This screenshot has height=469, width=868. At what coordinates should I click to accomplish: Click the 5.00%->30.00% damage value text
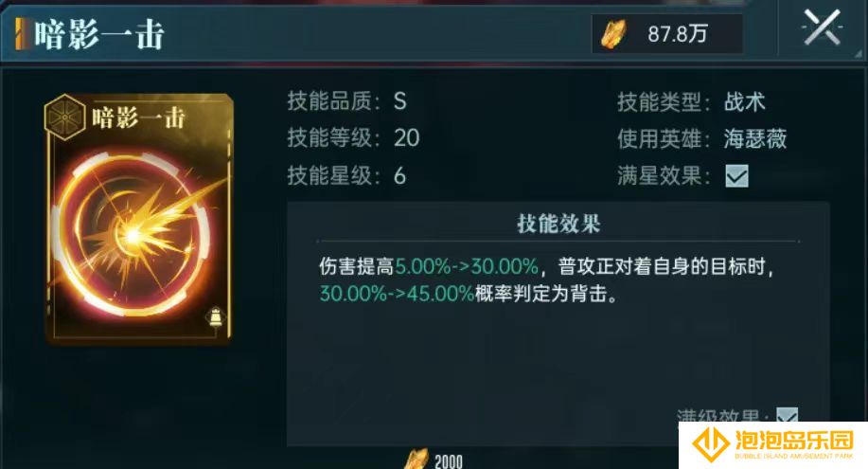pos(467,266)
